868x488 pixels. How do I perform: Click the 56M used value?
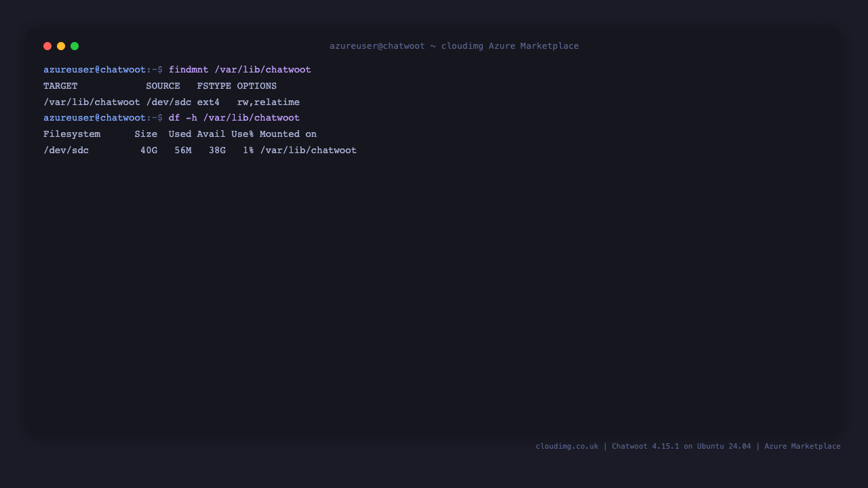coord(183,150)
